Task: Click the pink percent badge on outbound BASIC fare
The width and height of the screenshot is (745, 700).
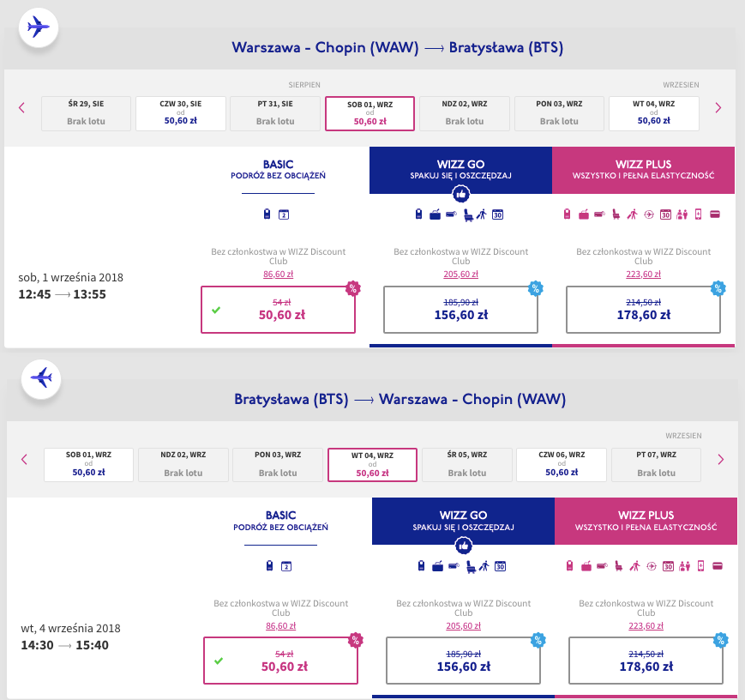Action: (351, 288)
